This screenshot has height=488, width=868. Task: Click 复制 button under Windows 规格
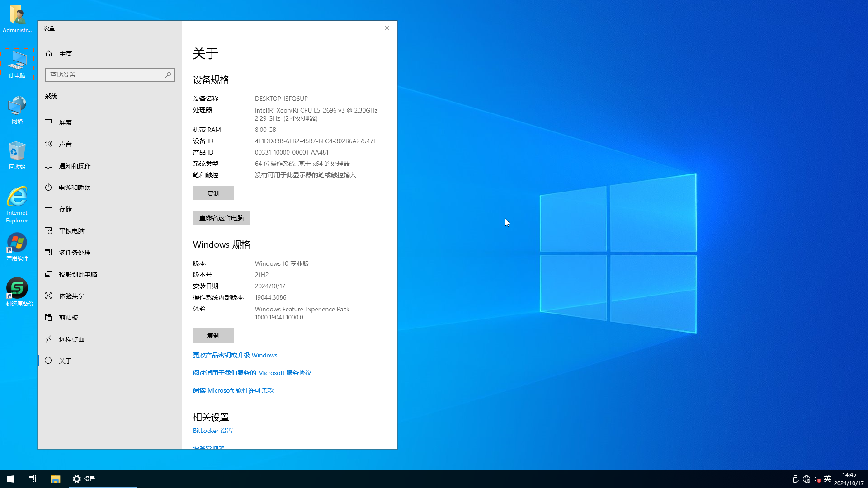tap(213, 336)
